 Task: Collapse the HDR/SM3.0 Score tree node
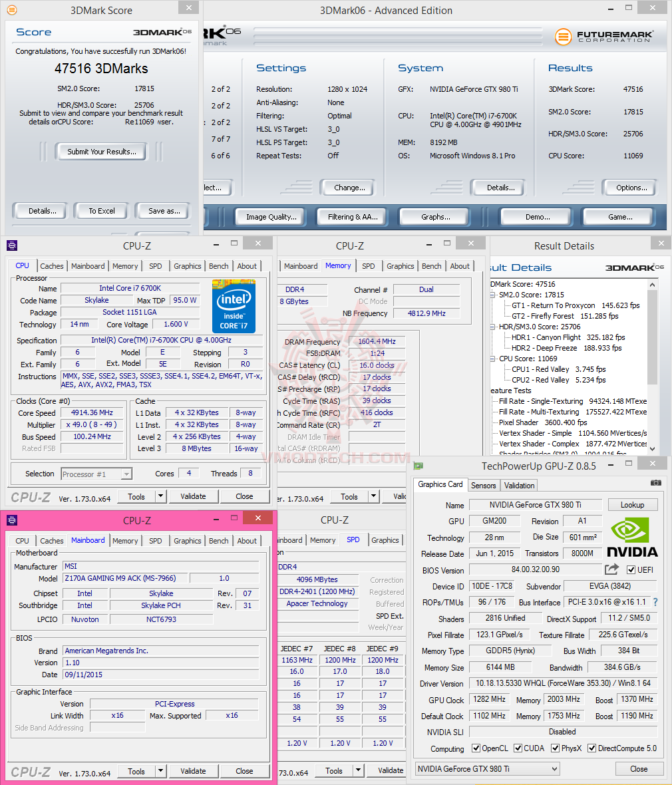pyautogui.click(x=493, y=327)
